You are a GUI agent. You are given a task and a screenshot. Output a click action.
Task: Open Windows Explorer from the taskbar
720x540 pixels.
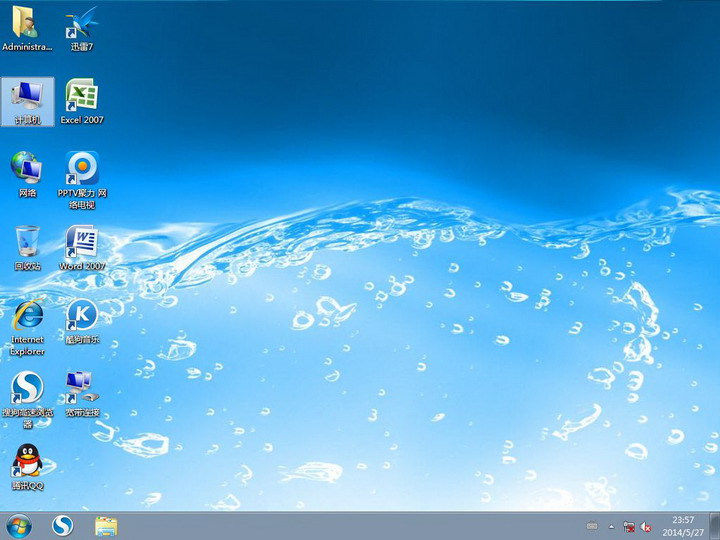tap(106, 525)
